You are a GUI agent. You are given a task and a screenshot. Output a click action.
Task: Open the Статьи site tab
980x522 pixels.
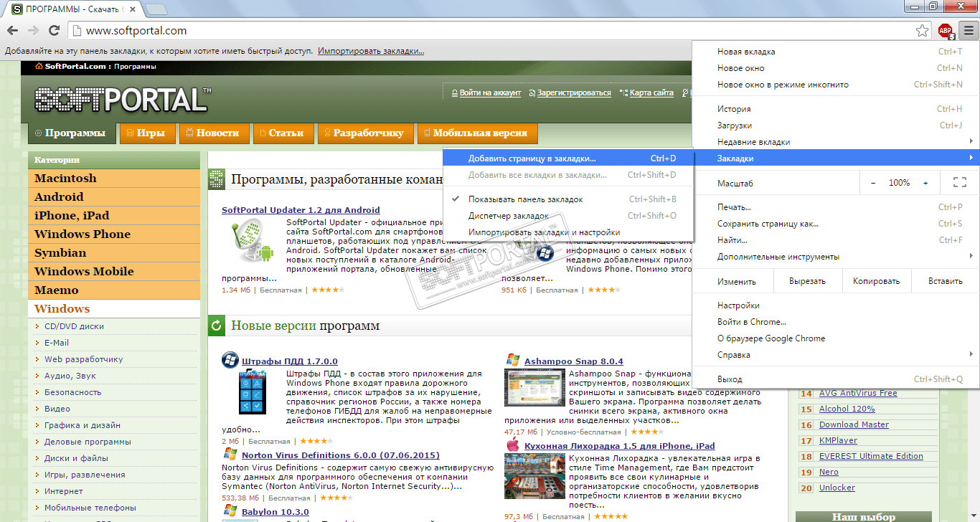point(283,133)
